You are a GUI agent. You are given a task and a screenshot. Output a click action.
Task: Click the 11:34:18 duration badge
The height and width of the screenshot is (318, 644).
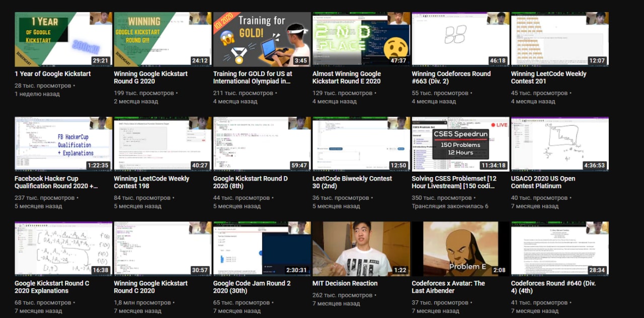pyautogui.click(x=494, y=165)
